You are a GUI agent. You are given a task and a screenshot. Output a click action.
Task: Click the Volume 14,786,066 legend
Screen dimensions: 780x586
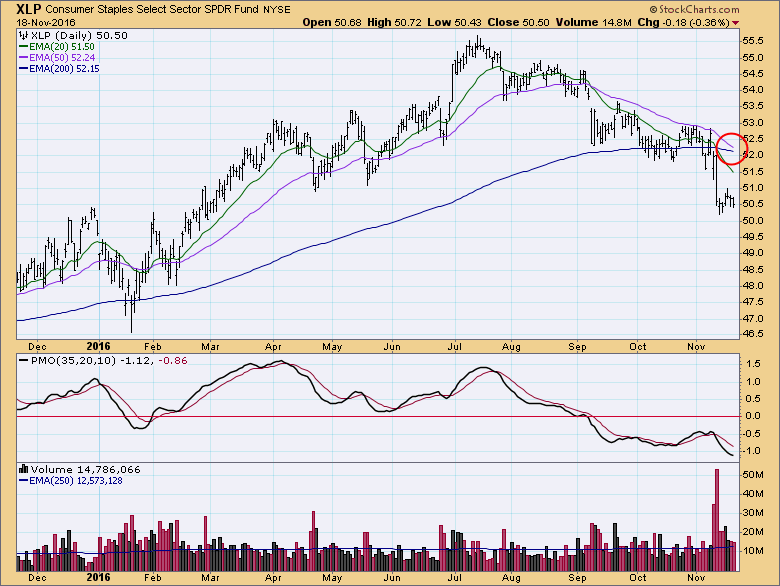pos(86,469)
